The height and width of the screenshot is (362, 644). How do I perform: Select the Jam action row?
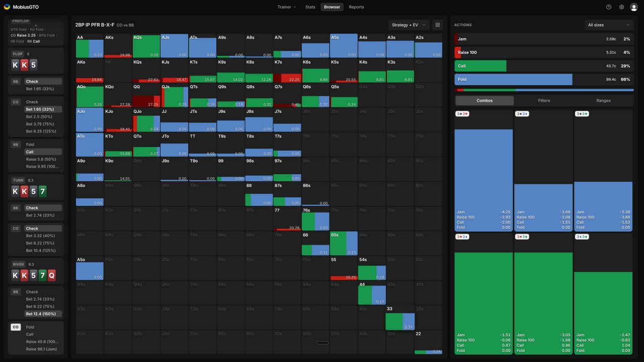pyautogui.click(x=543, y=39)
